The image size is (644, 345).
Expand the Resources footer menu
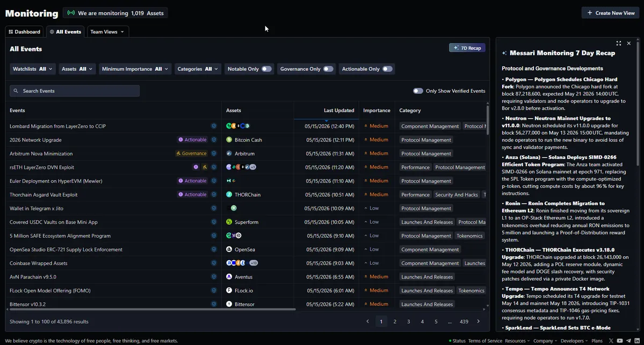pos(517,341)
